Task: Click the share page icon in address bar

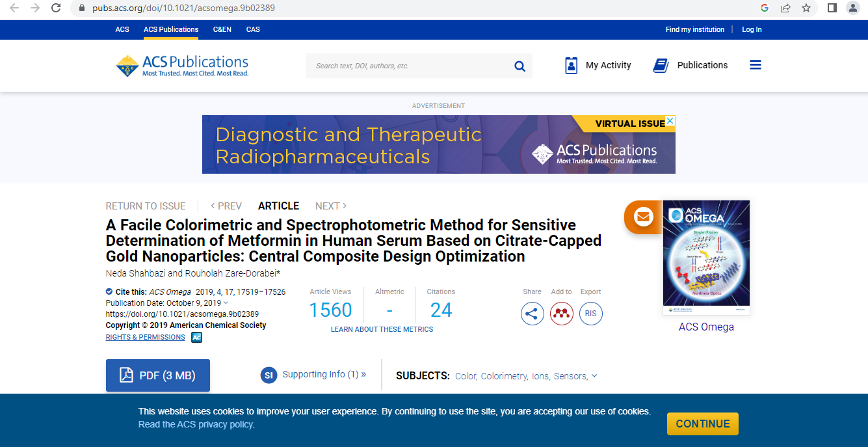Action: [x=785, y=8]
